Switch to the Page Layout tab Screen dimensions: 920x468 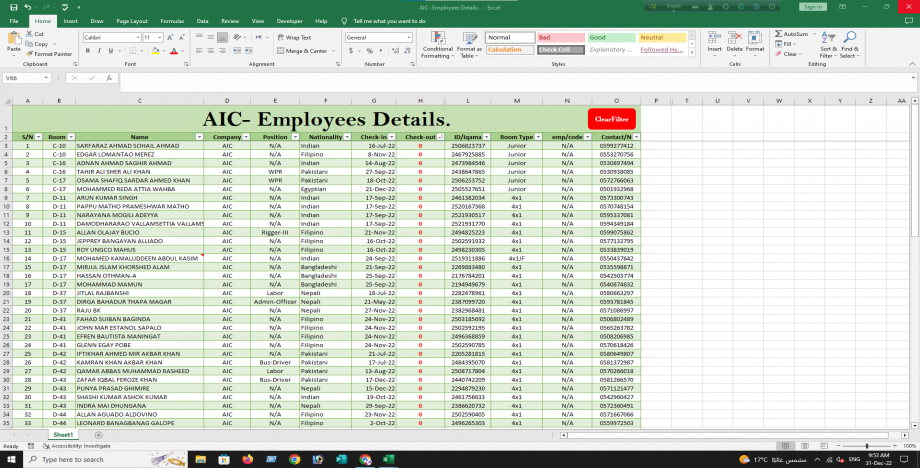tap(131, 20)
